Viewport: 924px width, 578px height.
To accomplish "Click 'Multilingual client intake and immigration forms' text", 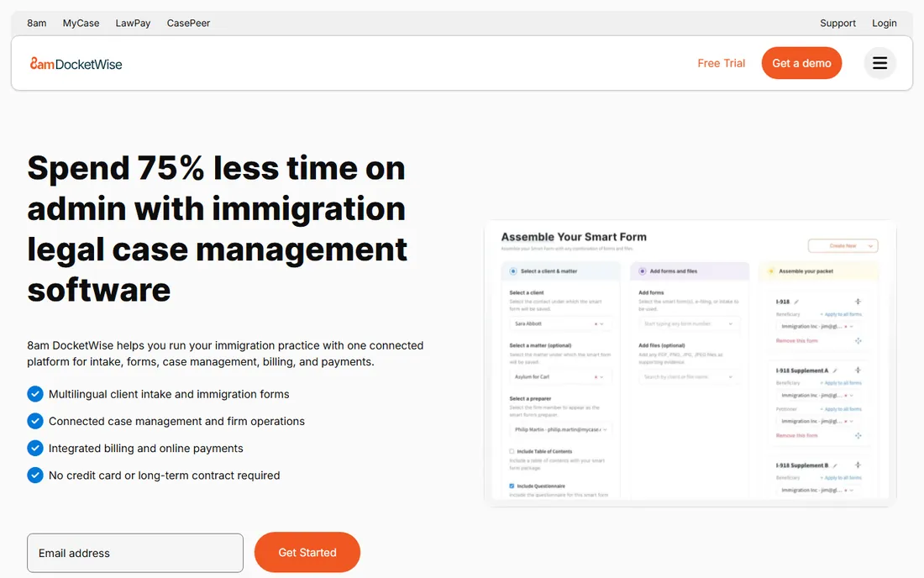I will [x=169, y=394].
